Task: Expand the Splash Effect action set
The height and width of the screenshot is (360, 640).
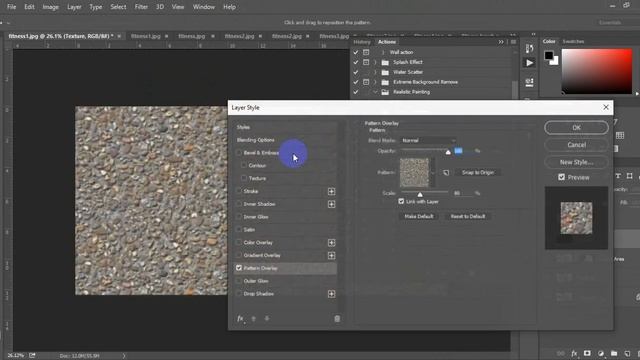Action: [375, 62]
